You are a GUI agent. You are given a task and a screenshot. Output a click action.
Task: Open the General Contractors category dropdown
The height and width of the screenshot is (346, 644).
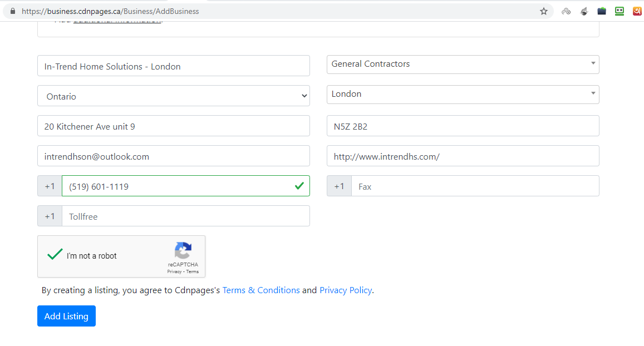463,65
